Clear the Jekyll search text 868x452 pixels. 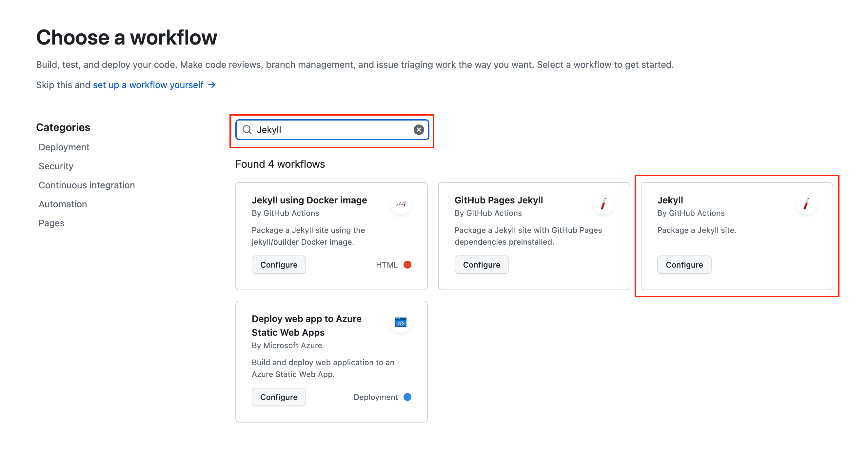point(419,130)
